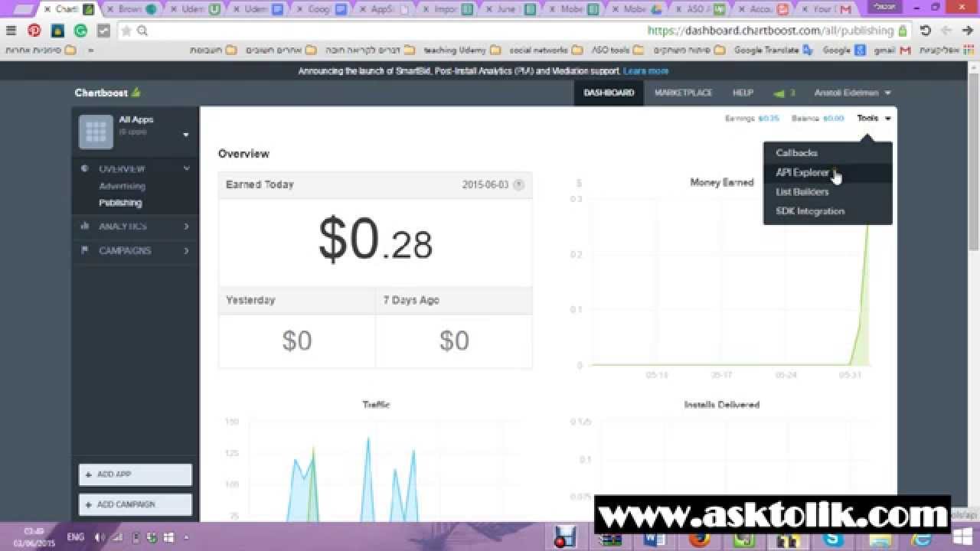Click the Balance $0.00 link
Viewport: 980px width, 551px height.
point(818,119)
